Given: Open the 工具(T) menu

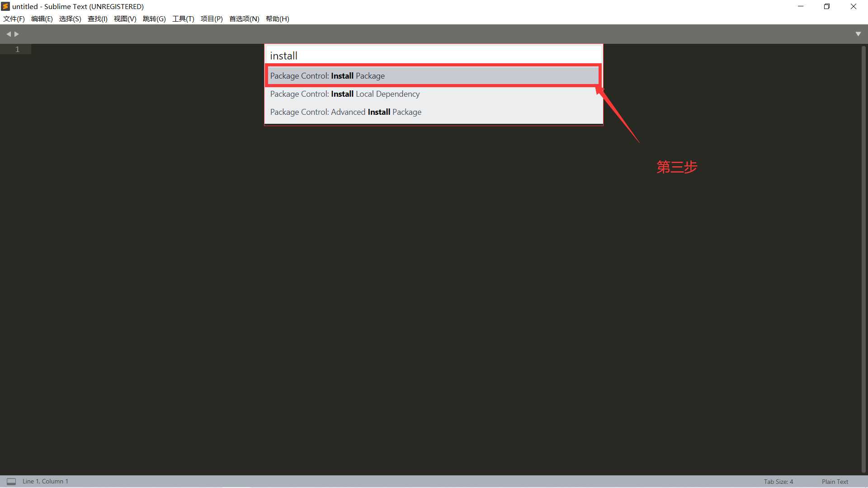Looking at the screenshot, I should click(x=183, y=19).
